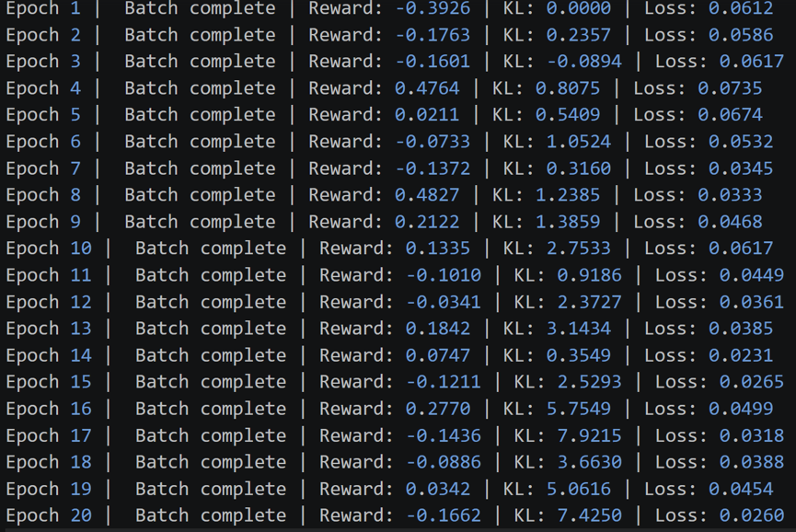Click the Loss value 0.0231 in Epoch 14
The height and width of the screenshot is (532, 796).
pyautogui.click(x=741, y=355)
